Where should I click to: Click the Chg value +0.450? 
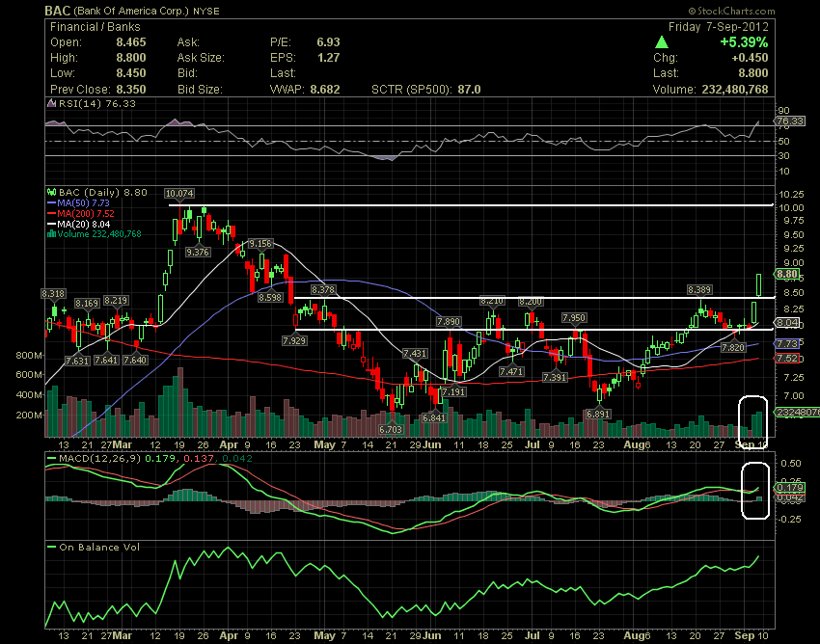[751, 58]
